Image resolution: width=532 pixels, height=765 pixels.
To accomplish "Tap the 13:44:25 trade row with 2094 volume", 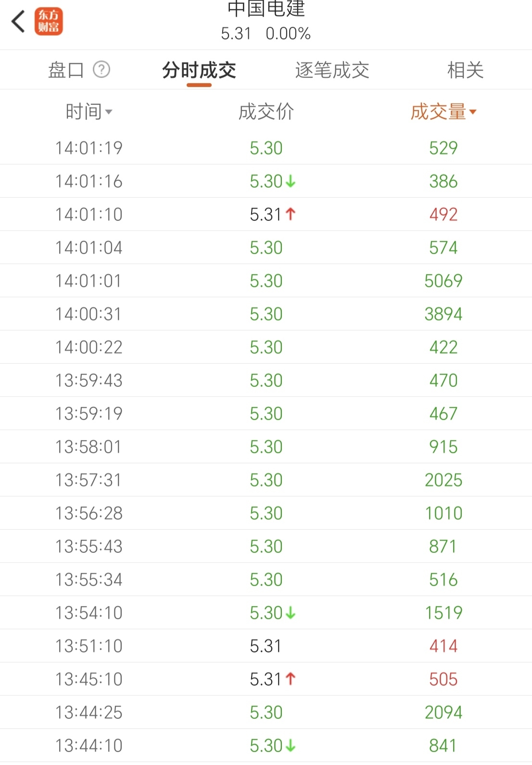I will [266, 713].
